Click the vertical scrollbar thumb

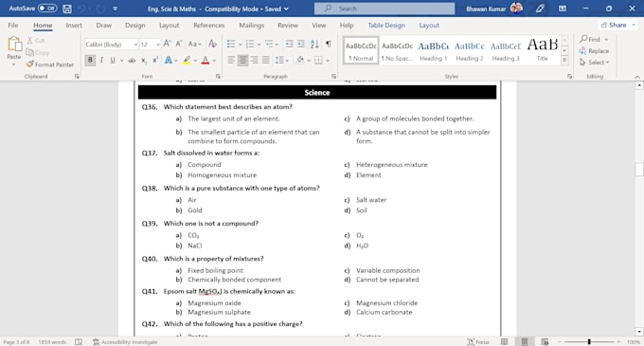click(639, 170)
